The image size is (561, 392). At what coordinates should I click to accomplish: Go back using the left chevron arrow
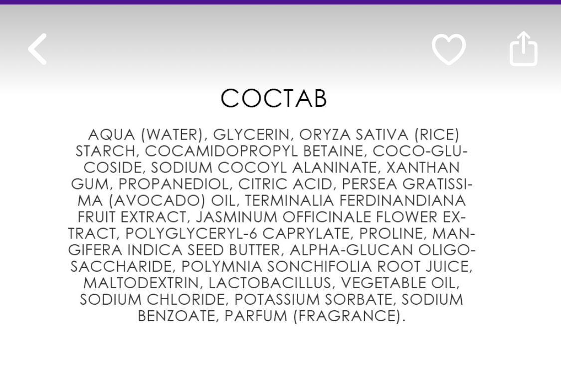click(x=37, y=49)
